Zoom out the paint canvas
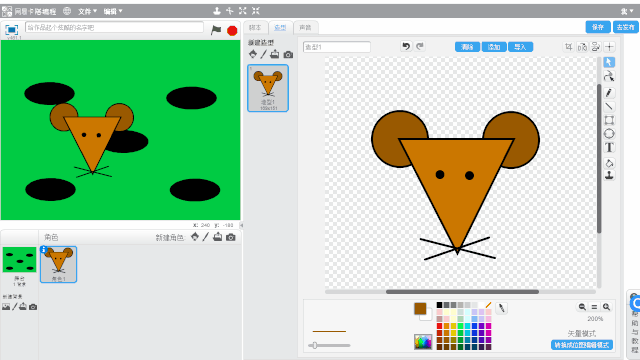The width and height of the screenshot is (640, 360). click(x=582, y=307)
